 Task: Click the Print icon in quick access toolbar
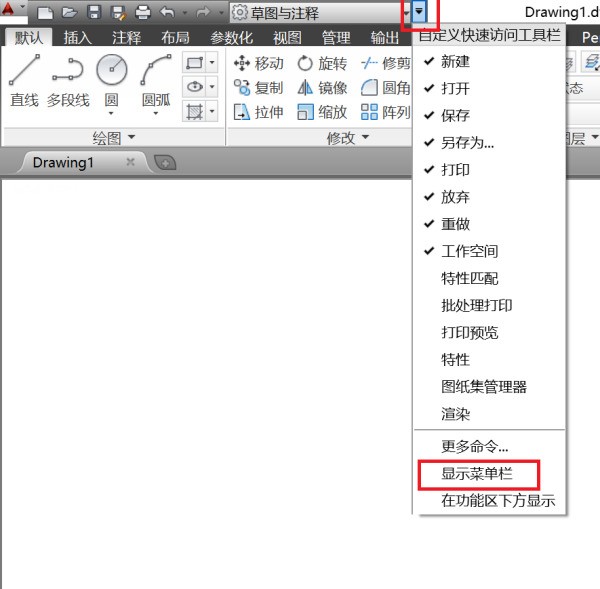click(143, 13)
